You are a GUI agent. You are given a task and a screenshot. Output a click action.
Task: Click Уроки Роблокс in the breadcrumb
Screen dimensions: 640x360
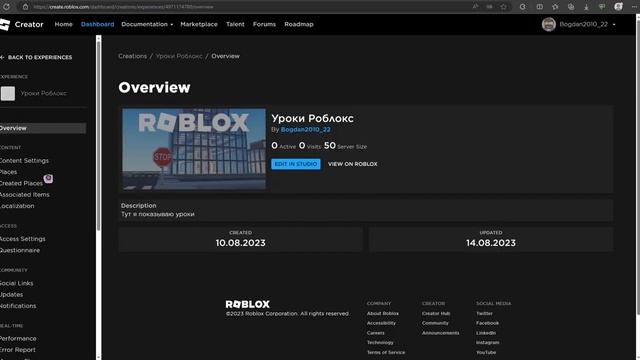179,56
